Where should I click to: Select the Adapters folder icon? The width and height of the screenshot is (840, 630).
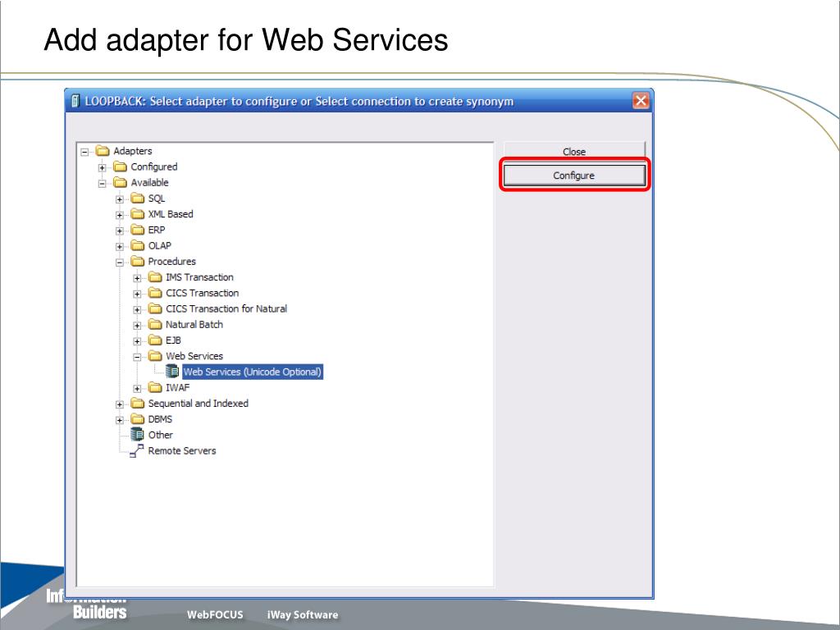coord(103,151)
